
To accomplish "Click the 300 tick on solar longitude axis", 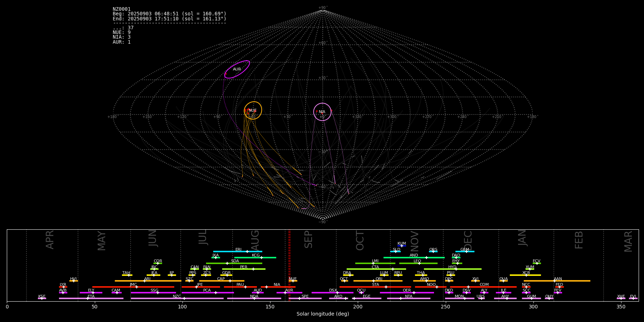I will [533, 307].
